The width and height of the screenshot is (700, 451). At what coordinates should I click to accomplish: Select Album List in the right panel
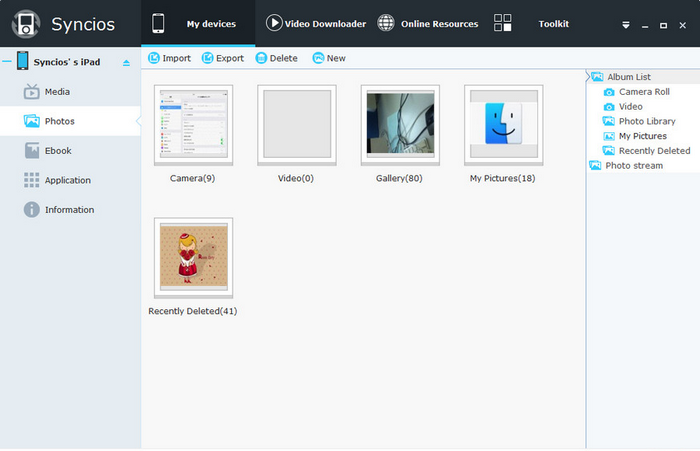click(629, 77)
